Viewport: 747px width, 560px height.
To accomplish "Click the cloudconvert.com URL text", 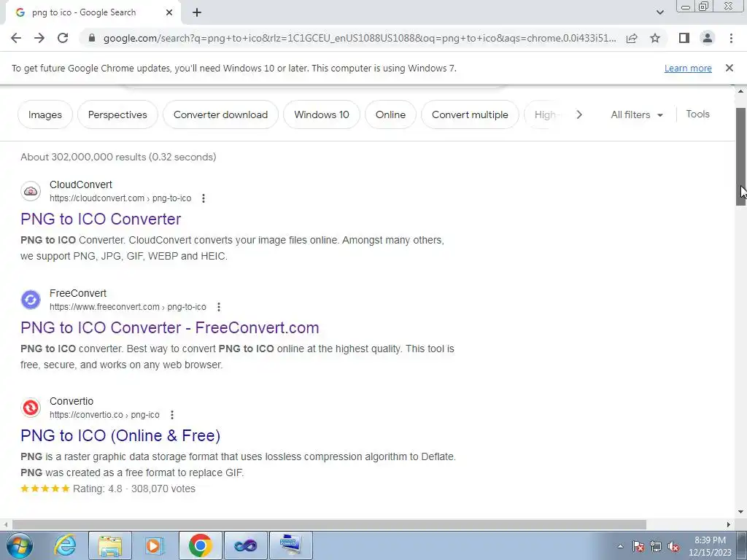I will [x=120, y=198].
